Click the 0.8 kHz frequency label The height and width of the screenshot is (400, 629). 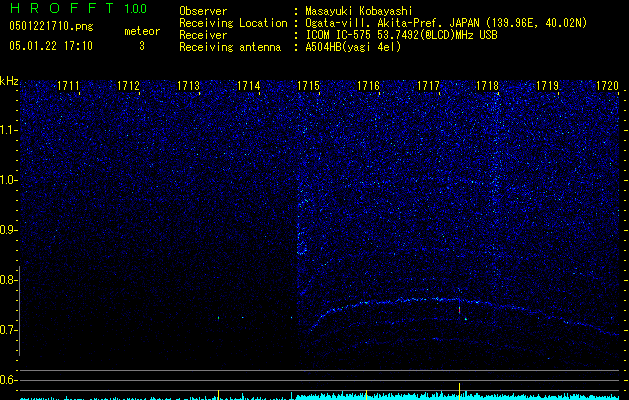point(8,280)
